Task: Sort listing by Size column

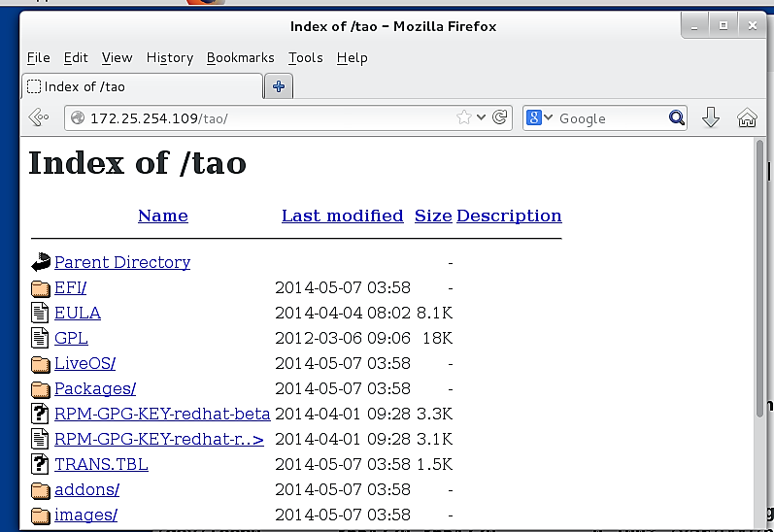Action: click(433, 216)
